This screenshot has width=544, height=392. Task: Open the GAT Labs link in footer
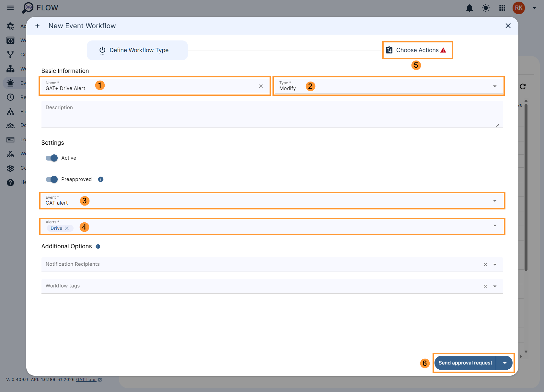[86, 379]
